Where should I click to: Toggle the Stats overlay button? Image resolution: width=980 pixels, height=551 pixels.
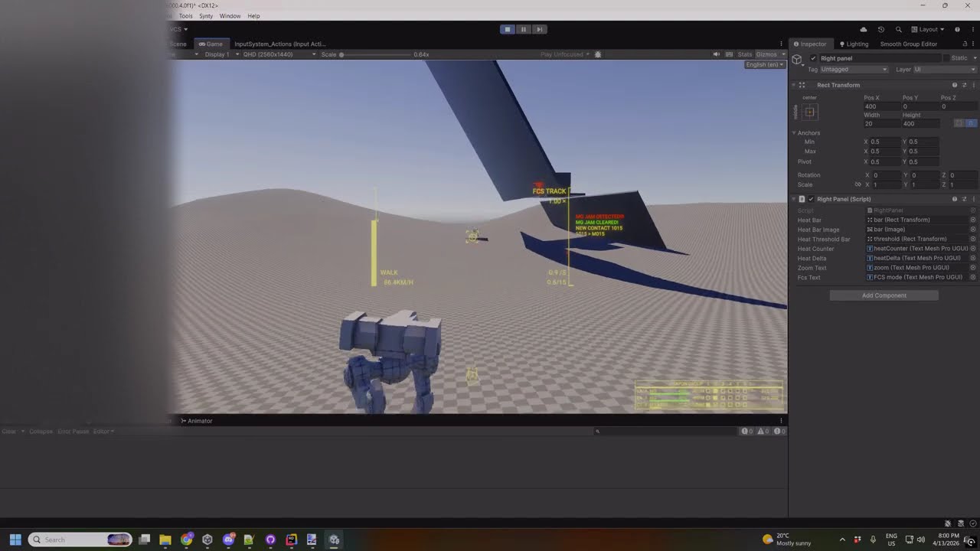click(745, 54)
